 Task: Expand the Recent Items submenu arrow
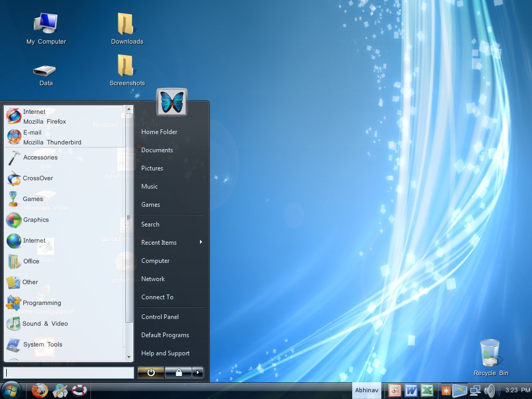click(x=201, y=242)
